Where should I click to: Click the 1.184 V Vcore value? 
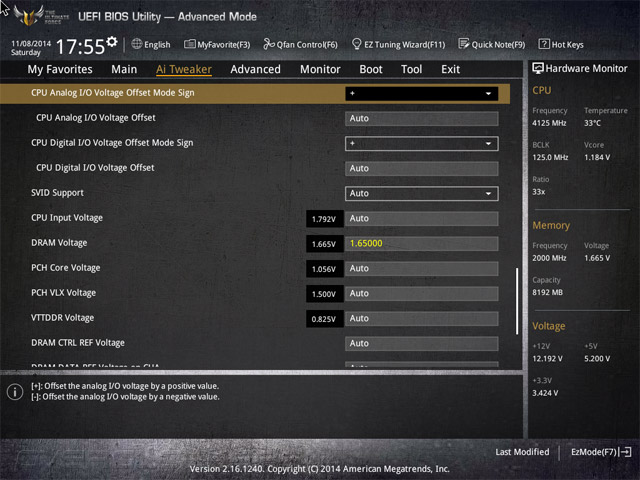(x=597, y=157)
